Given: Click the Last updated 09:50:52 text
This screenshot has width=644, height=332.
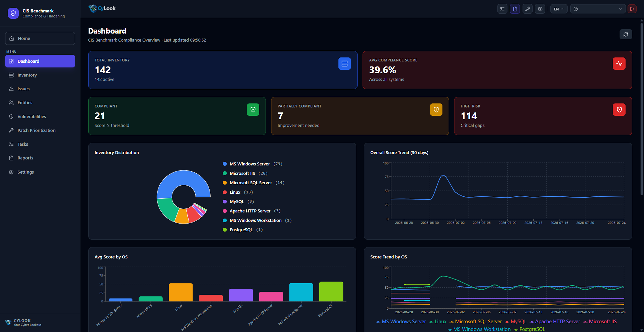Looking at the screenshot, I should (x=185, y=40).
